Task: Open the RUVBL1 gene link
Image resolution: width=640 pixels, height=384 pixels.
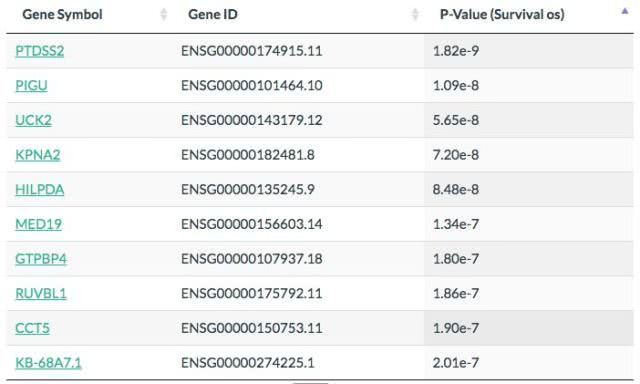Action: coord(41,294)
